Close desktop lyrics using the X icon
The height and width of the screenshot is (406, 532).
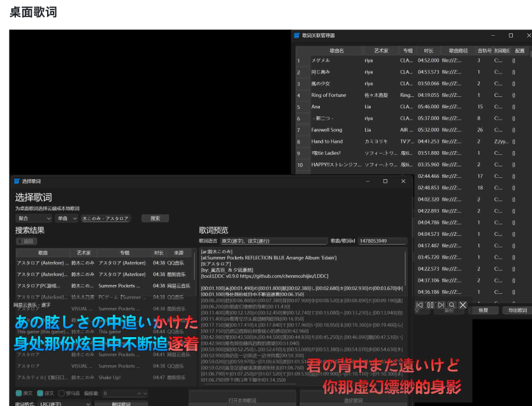[463, 306]
